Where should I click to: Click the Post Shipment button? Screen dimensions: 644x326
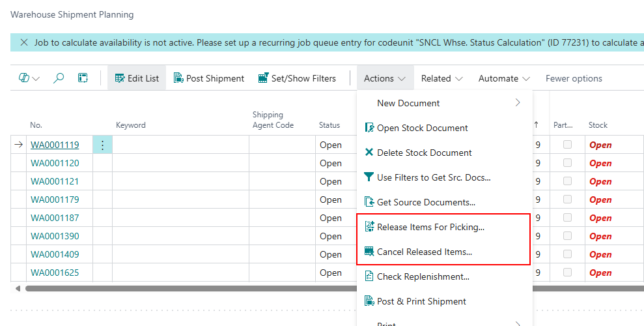[x=209, y=78]
